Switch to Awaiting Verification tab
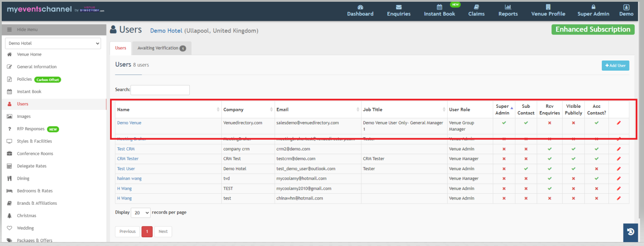Screen dimensions: 644x246 (161, 48)
